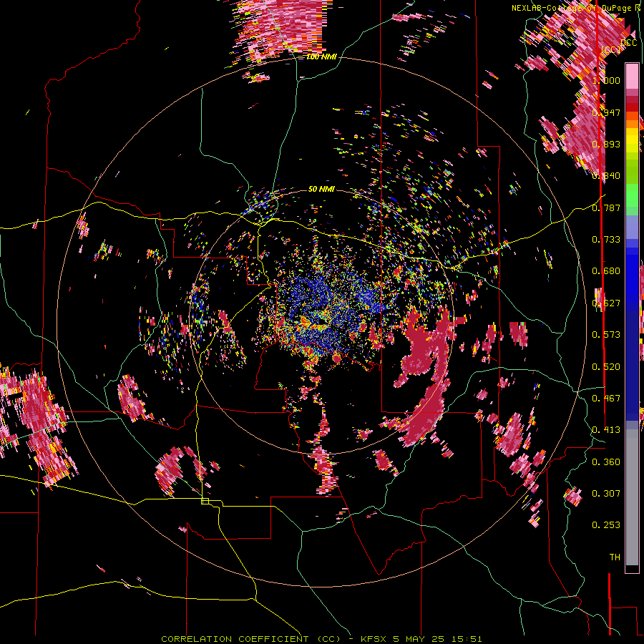Click the "5 MAY 25" date in the caption

point(419,639)
